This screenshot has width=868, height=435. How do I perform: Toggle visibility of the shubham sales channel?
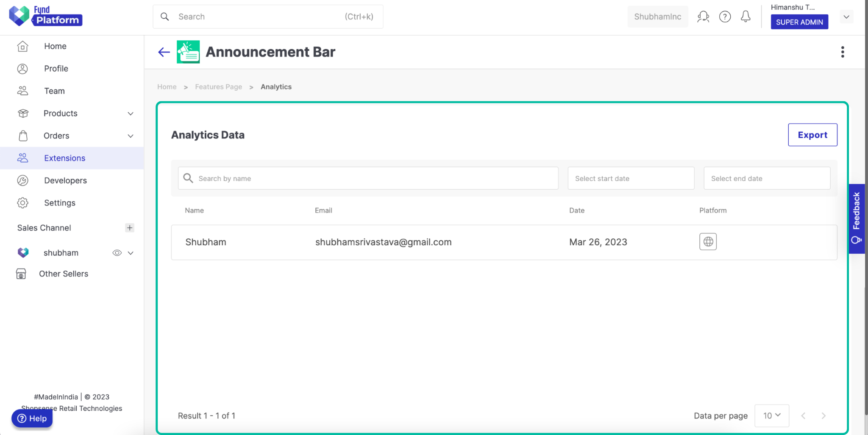117,252
